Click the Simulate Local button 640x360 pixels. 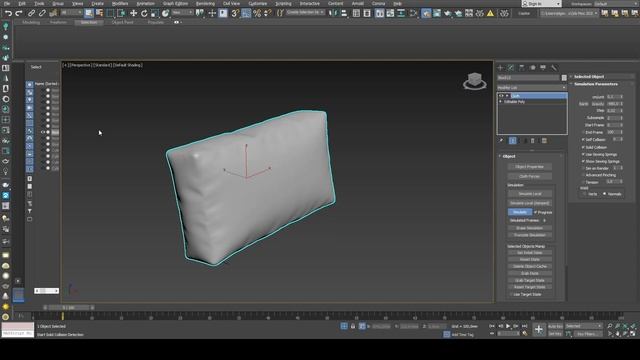click(x=530, y=194)
